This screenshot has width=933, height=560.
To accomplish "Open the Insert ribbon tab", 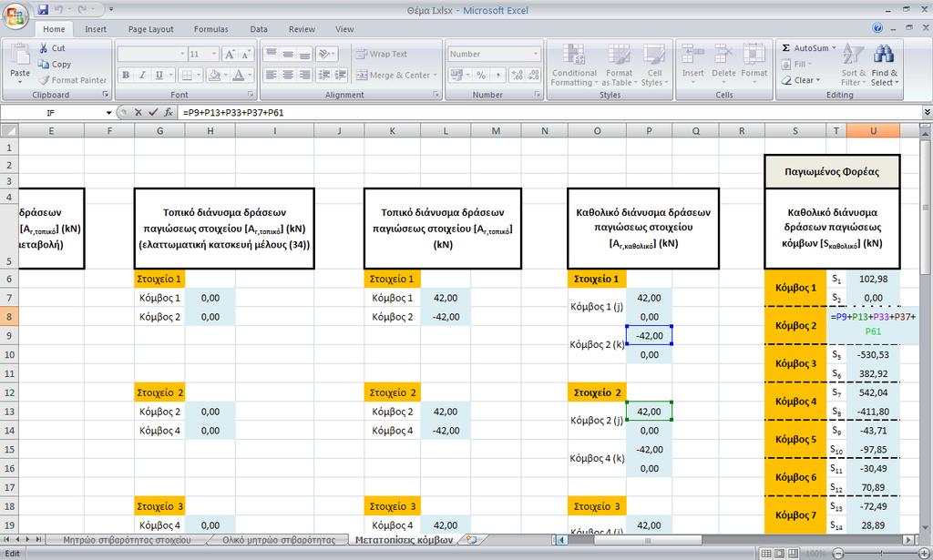I will 95,29.
